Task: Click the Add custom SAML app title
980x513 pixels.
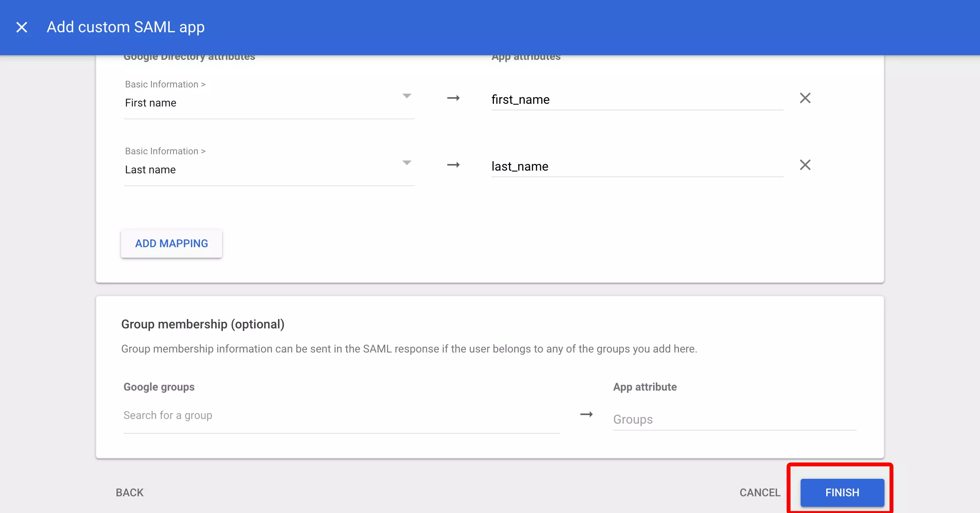Action: click(x=126, y=27)
